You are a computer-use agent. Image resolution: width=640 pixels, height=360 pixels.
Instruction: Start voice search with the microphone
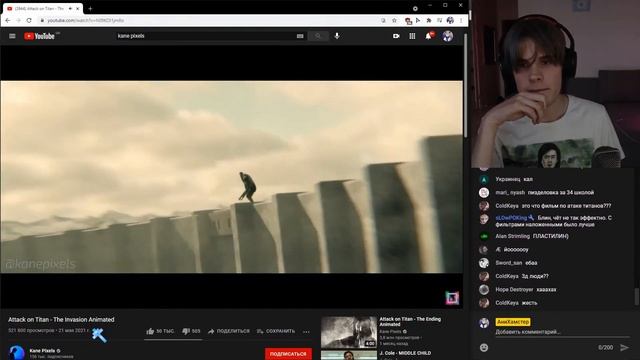pyautogui.click(x=337, y=36)
